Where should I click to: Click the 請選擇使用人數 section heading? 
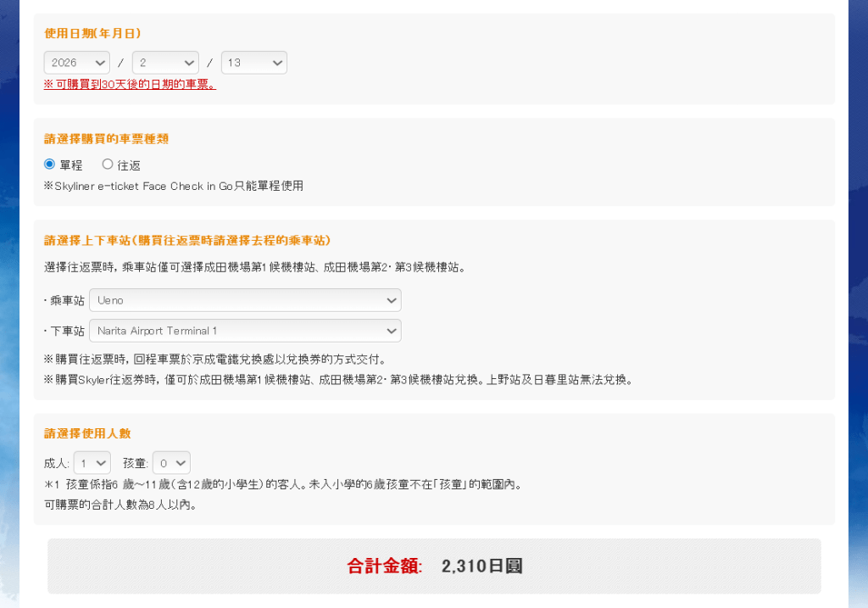(87, 433)
